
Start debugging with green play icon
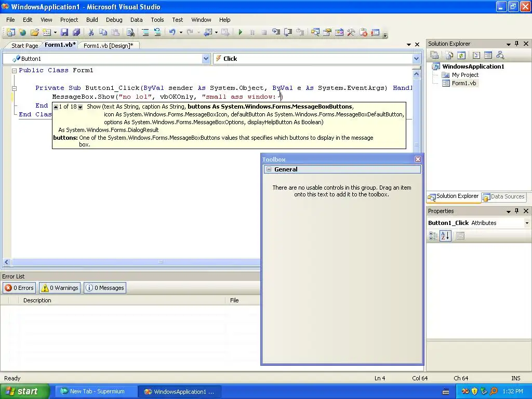pyautogui.click(x=240, y=32)
